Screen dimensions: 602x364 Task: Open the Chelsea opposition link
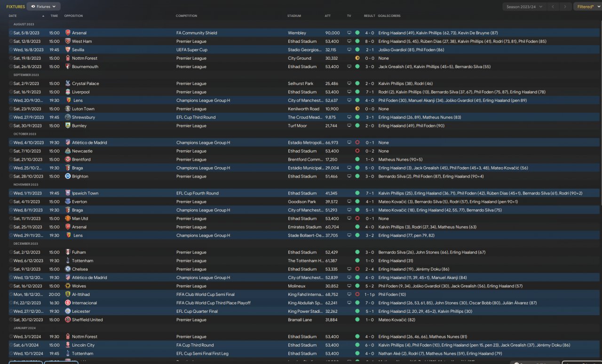pyautogui.click(x=79, y=270)
